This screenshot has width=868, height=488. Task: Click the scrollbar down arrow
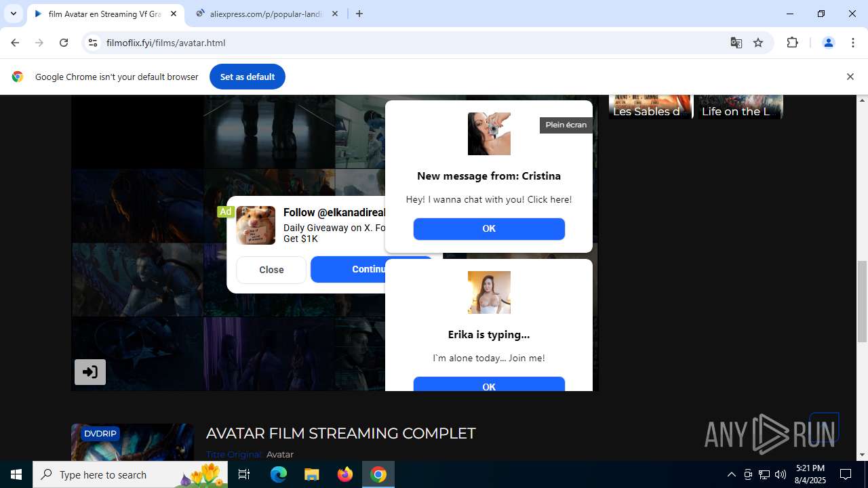coord(862,455)
